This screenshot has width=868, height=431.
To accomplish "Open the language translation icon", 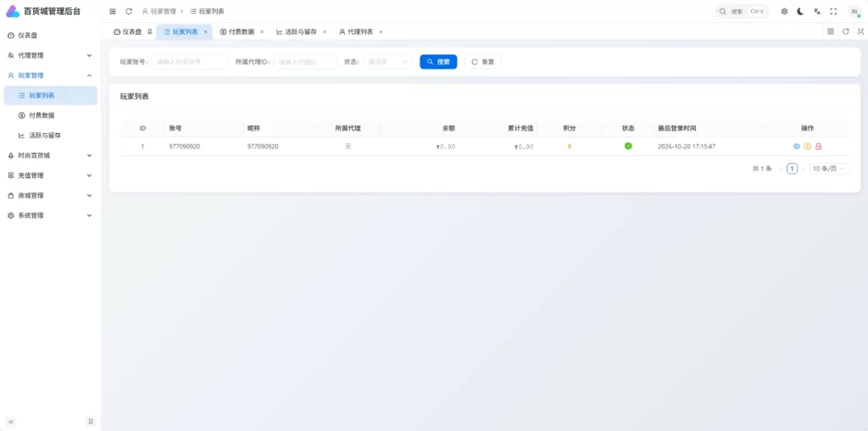I will 817,11.
